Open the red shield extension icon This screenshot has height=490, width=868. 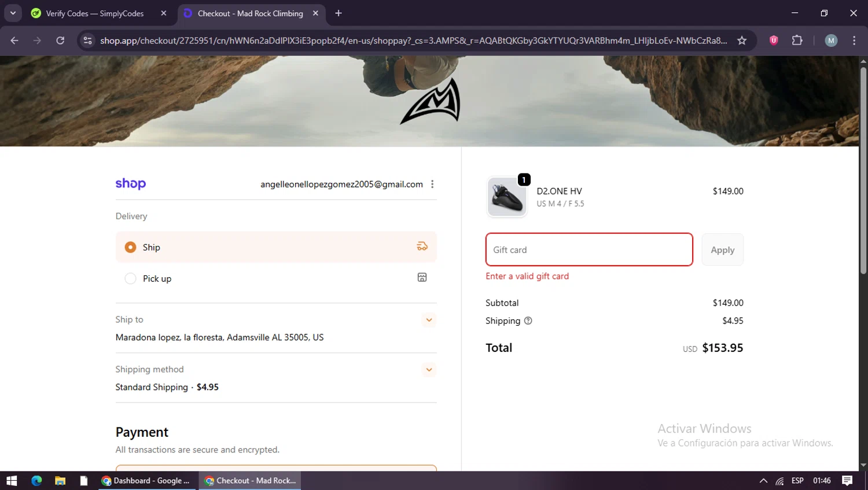[774, 40]
